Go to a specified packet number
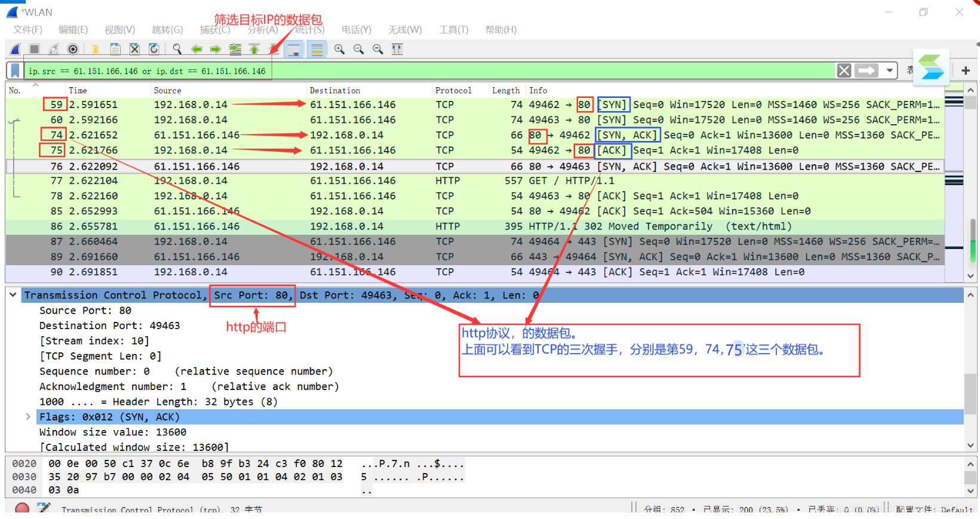Image resolution: width=980 pixels, height=519 pixels. tap(235, 50)
